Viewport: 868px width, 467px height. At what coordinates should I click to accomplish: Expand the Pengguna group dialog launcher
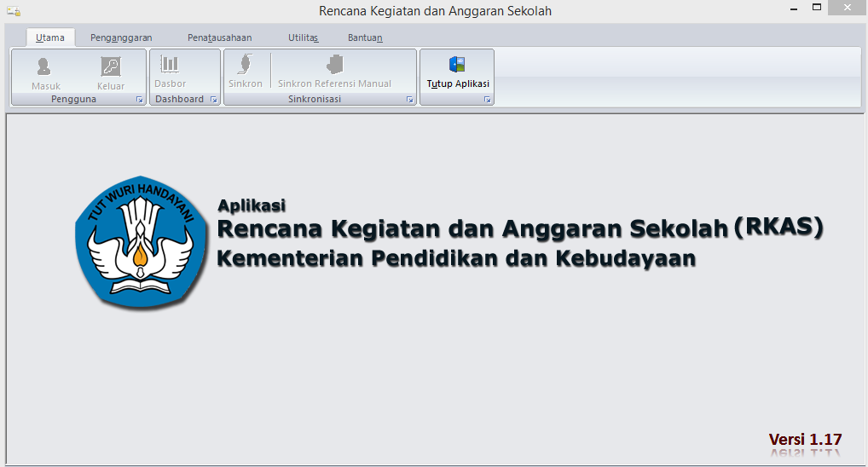[x=140, y=100]
